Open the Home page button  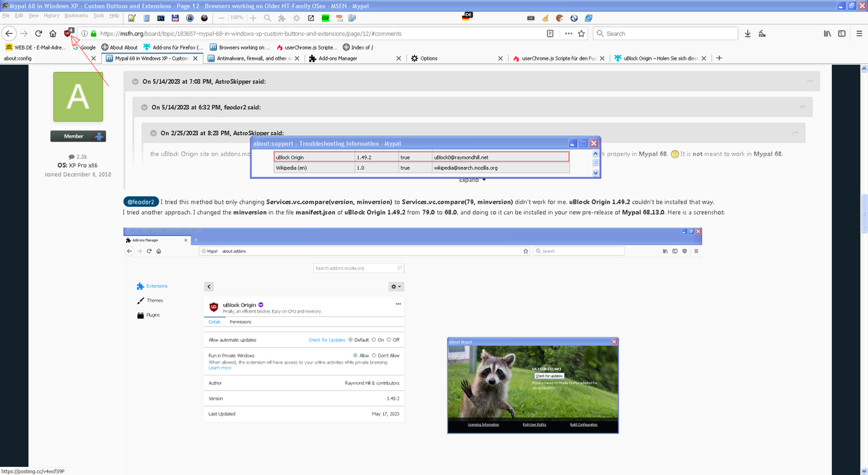[53, 33]
